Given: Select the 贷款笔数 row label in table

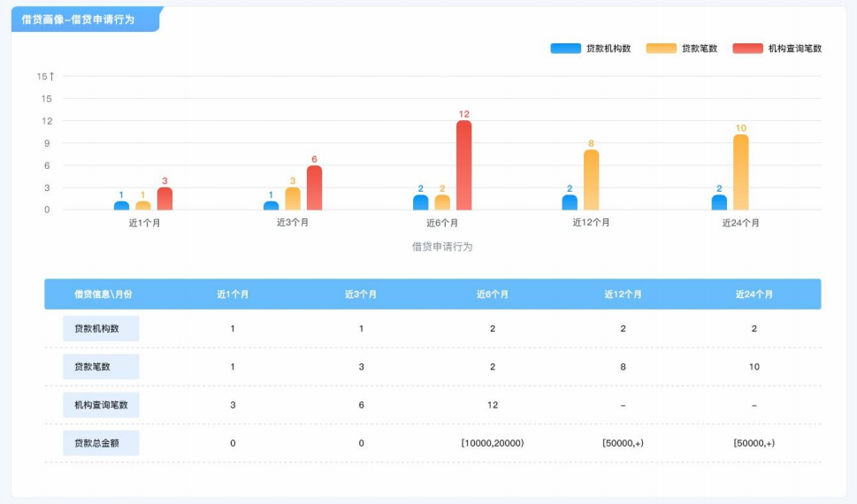Looking at the screenshot, I should point(101,367).
